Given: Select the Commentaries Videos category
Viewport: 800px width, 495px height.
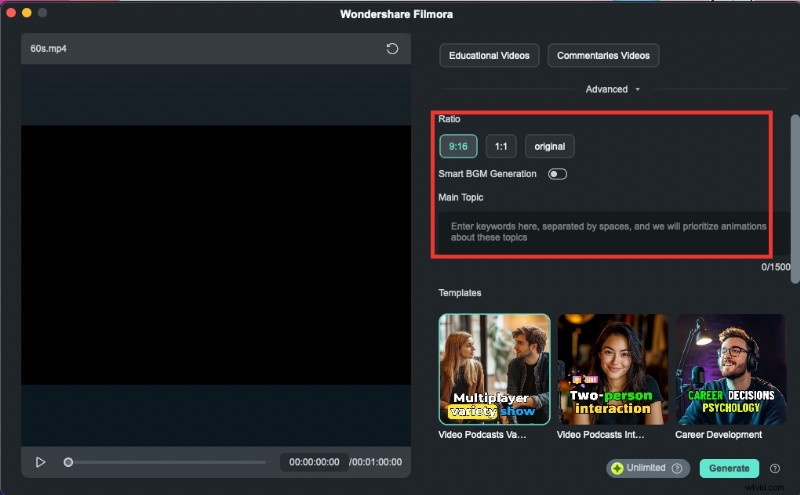Looking at the screenshot, I should 603,56.
